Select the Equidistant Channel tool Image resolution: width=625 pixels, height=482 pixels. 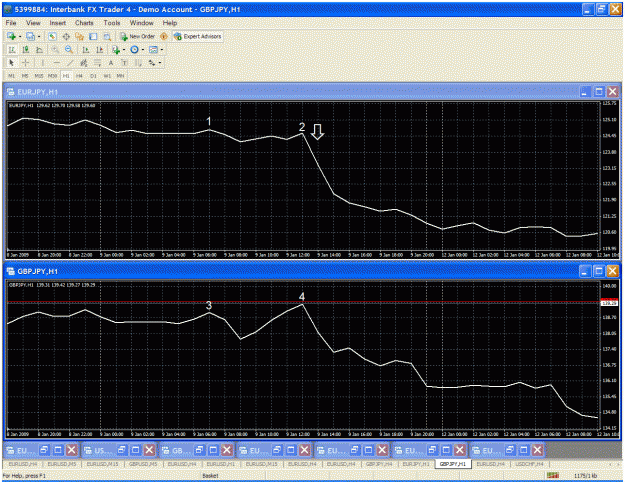click(83, 63)
